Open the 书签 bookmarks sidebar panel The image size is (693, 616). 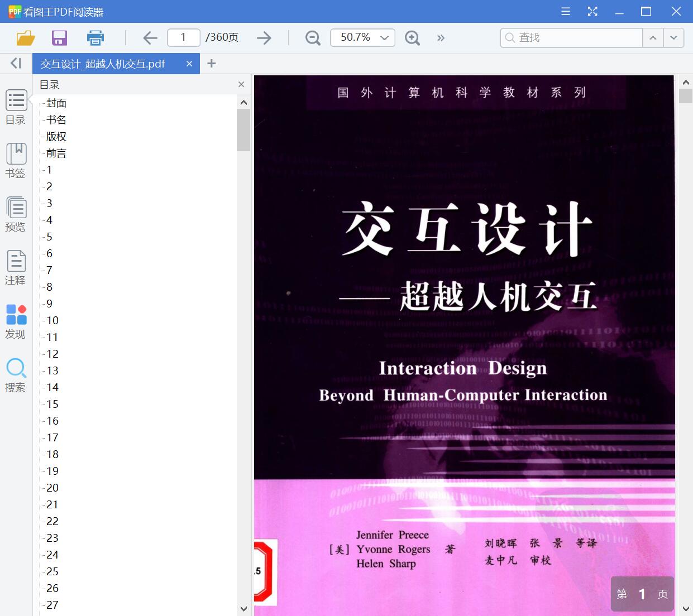[16, 161]
